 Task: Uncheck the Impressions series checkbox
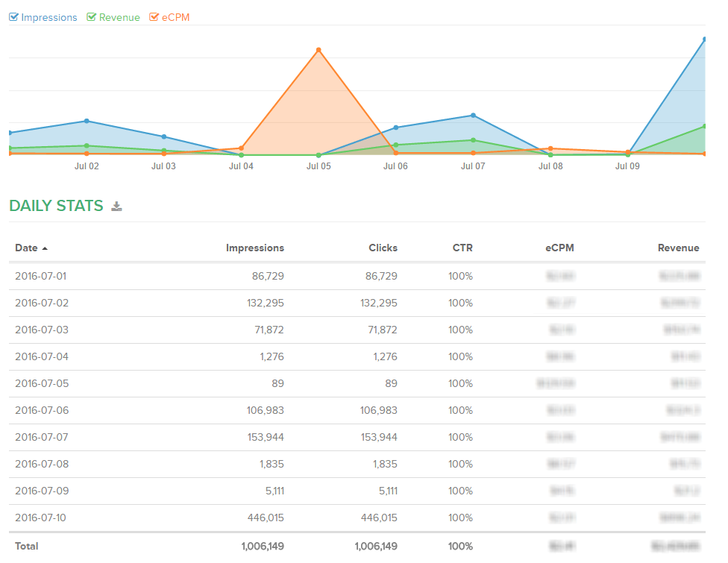coord(14,17)
